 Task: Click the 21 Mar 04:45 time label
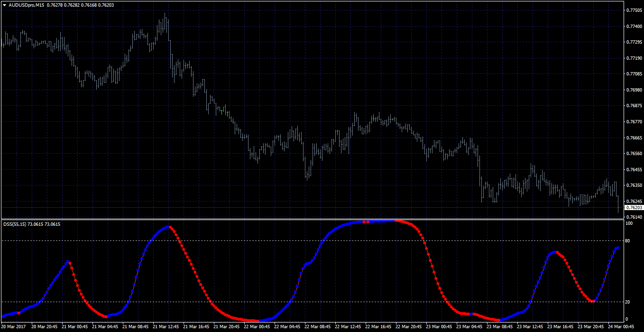click(105, 327)
